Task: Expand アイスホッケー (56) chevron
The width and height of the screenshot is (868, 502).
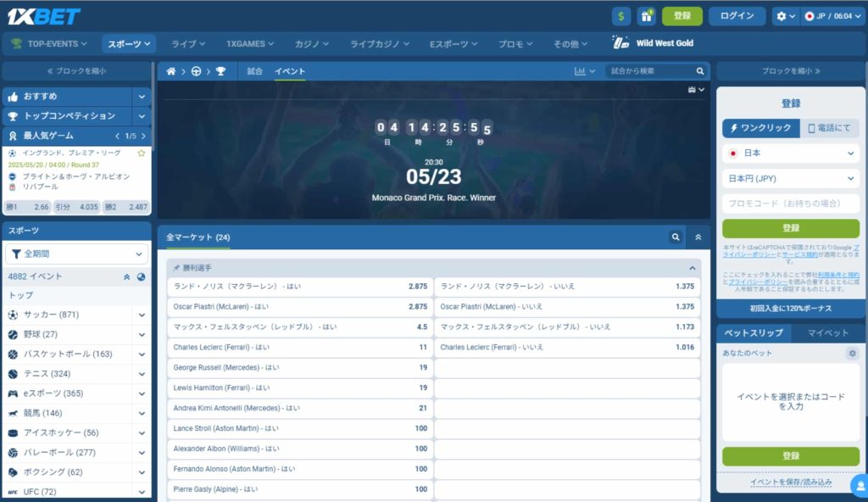Action: [x=142, y=432]
